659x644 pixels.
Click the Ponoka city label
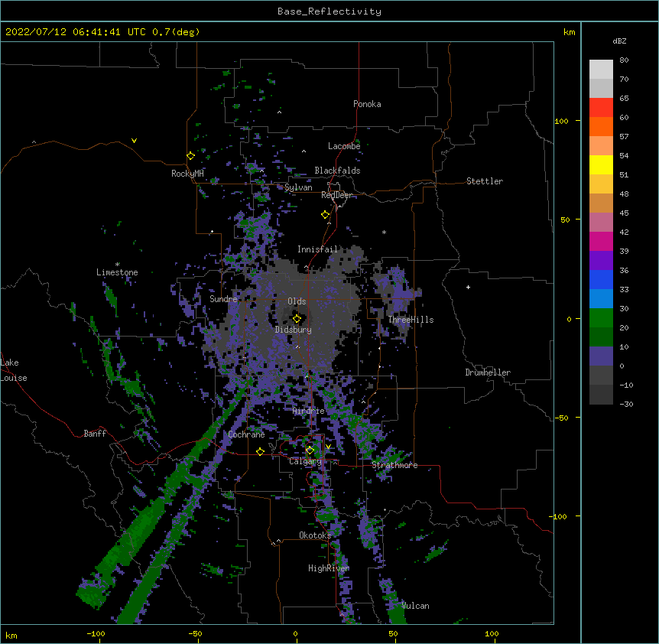coord(367,104)
